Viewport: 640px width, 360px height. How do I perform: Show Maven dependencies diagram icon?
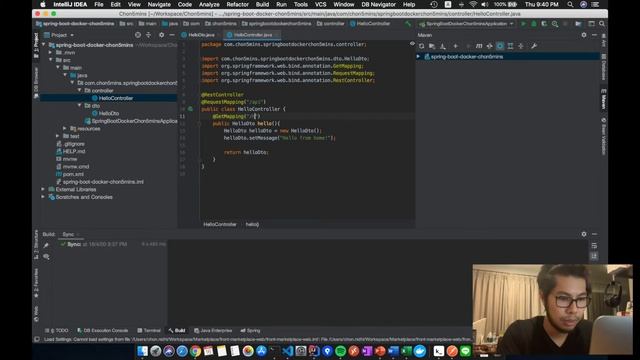click(510, 46)
